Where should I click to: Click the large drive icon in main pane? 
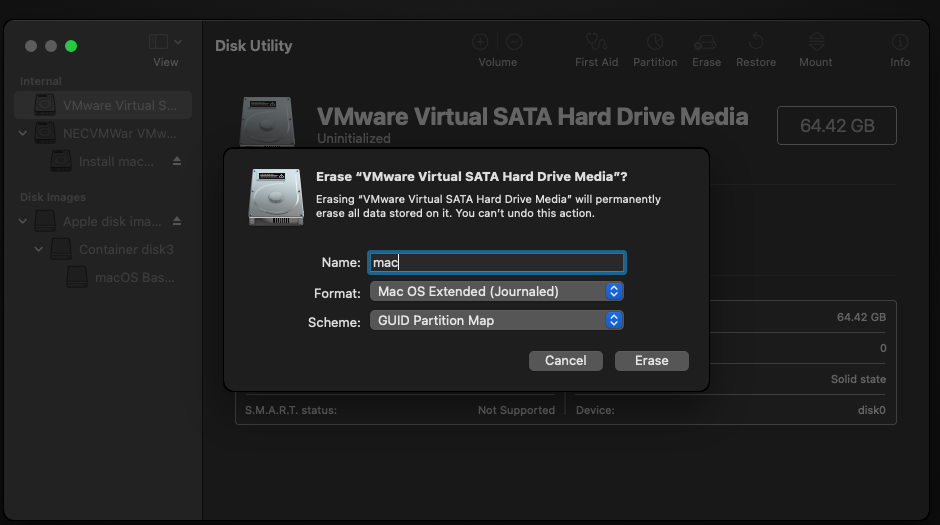point(267,122)
